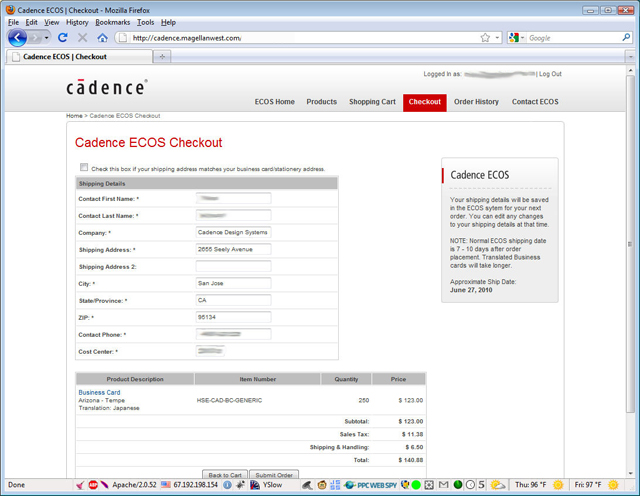Go to ECOS Home navigation item
This screenshot has width=640, height=496.
[x=275, y=102]
